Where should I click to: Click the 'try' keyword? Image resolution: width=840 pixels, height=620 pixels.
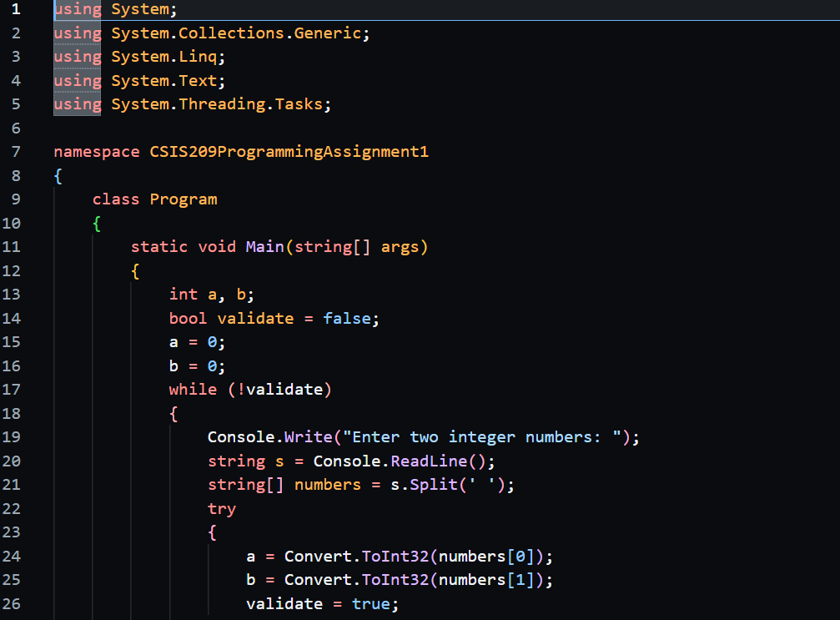pyautogui.click(x=222, y=508)
